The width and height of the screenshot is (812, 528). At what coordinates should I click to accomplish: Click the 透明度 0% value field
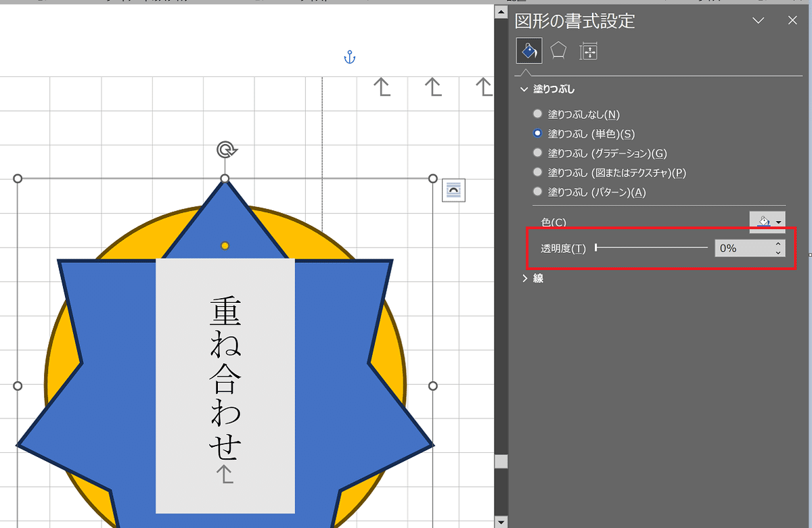[743, 248]
